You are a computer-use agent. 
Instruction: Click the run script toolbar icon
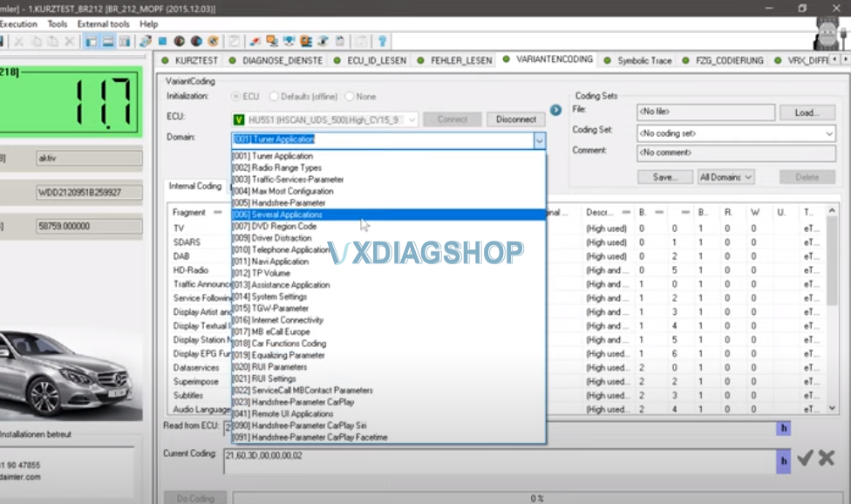tap(146, 41)
